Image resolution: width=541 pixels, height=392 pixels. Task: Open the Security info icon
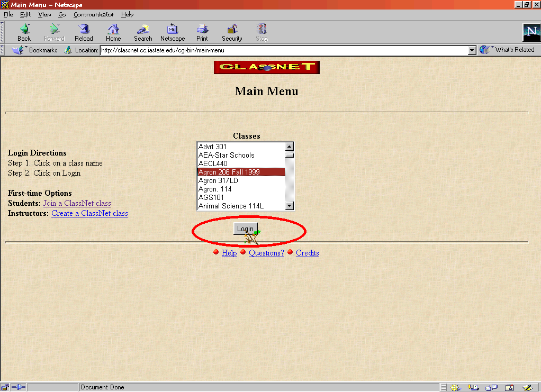[232, 30]
